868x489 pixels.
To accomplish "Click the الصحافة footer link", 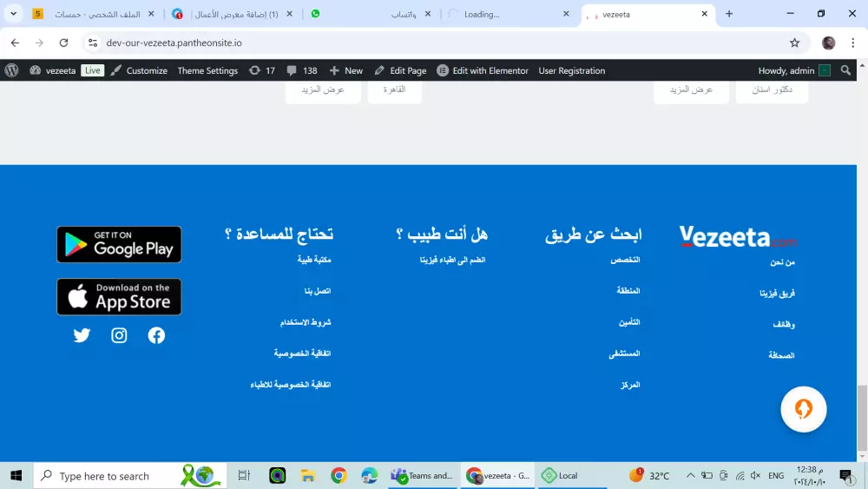I will pos(781,355).
